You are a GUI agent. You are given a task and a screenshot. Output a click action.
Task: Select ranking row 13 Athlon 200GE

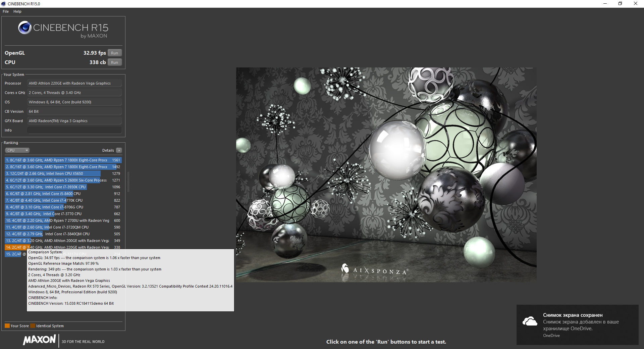pos(63,241)
